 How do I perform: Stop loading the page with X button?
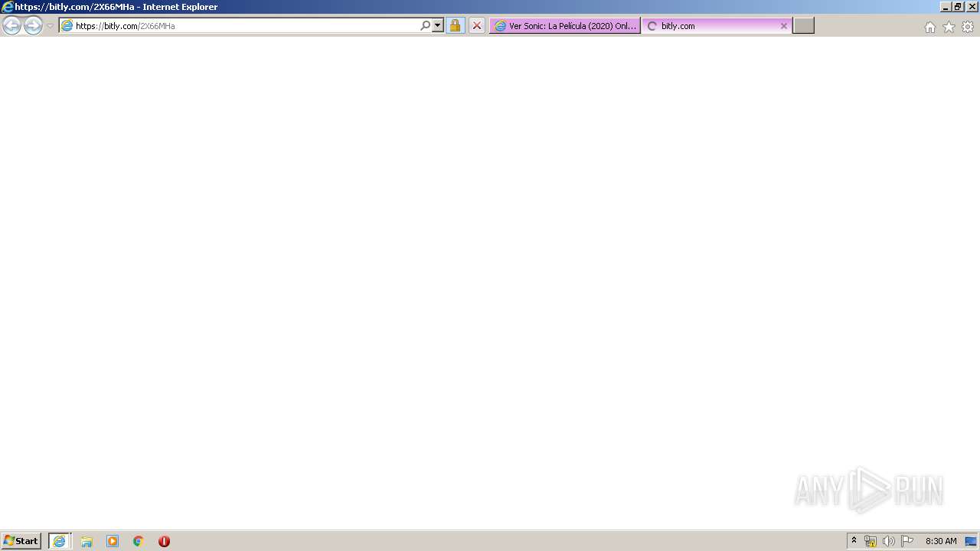tap(477, 25)
